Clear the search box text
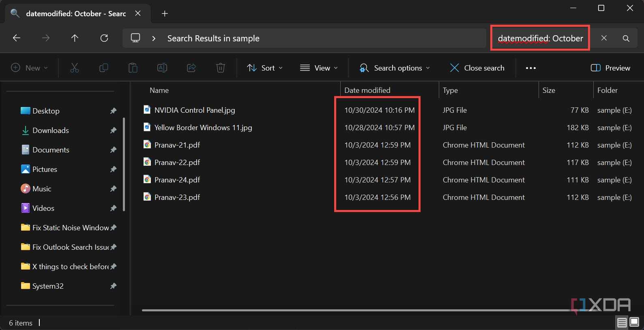 [604, 38]
